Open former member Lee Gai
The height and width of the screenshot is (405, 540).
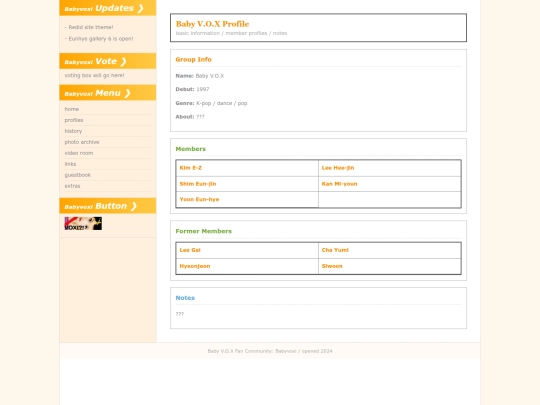[190, 250]
